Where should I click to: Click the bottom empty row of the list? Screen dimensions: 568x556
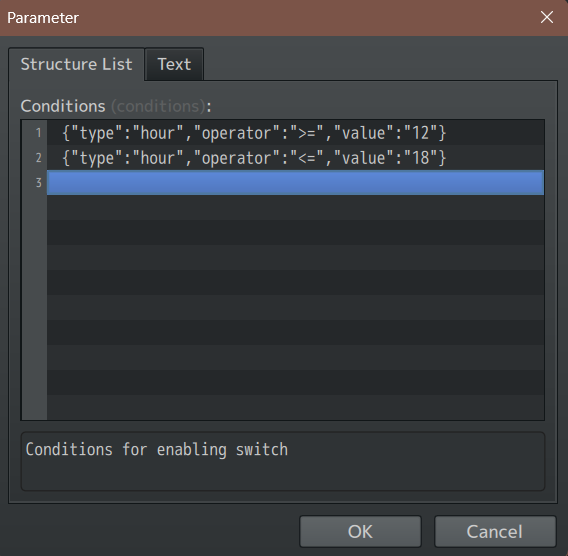tap(295, 407)
